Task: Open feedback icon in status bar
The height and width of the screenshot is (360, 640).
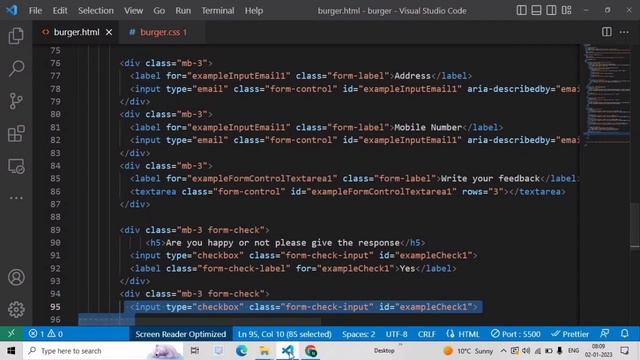Action: [604, 333]
